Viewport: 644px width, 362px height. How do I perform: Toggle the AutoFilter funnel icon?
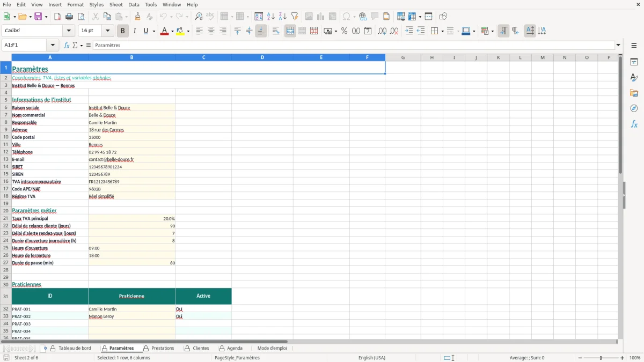295,17
